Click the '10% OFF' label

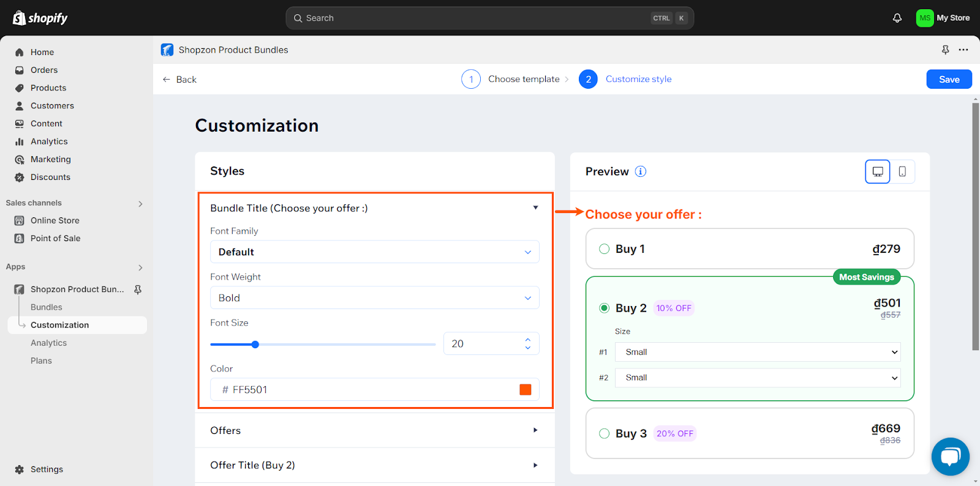click(674, 308)
